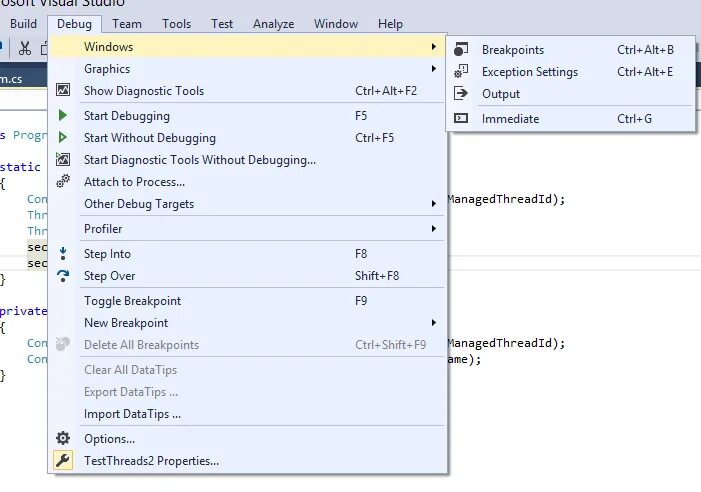Open the Breakpoints window
Screen dimensions: 701x492
tap(570, 49)
